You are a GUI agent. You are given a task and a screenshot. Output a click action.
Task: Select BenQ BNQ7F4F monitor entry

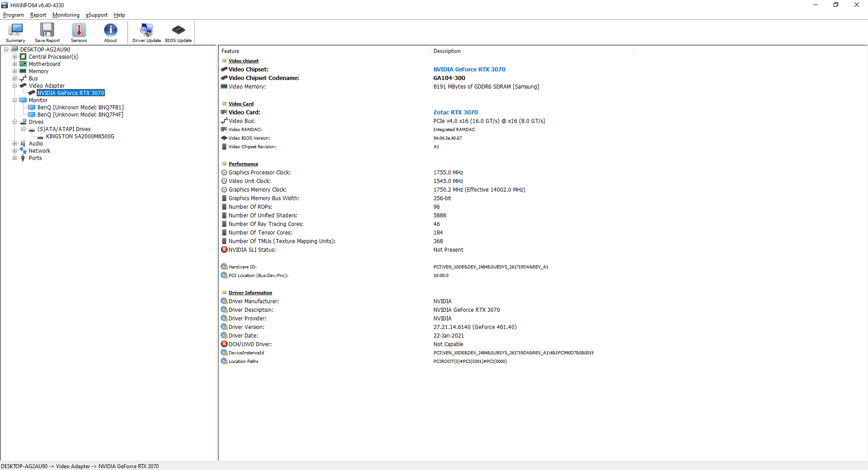tap(80, 114)
